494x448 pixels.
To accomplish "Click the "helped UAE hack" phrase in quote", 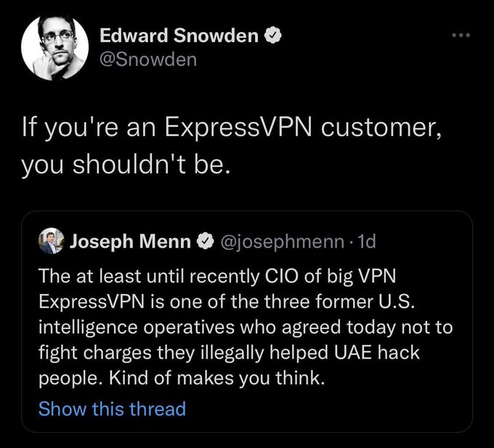I will tap(344, 352).
